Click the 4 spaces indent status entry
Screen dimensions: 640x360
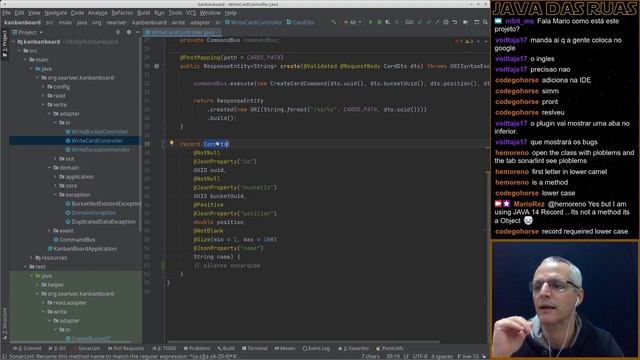442,356
